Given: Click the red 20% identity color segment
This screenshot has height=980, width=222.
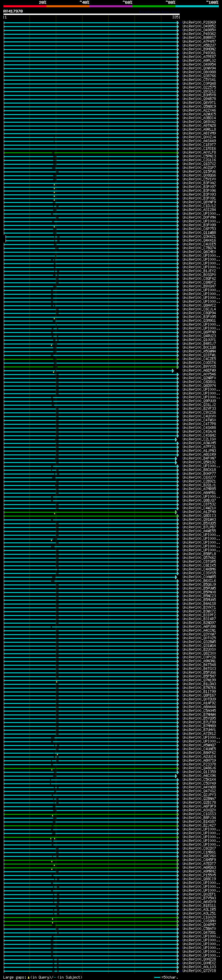Looking at the screenshot, I should [25, 6].
